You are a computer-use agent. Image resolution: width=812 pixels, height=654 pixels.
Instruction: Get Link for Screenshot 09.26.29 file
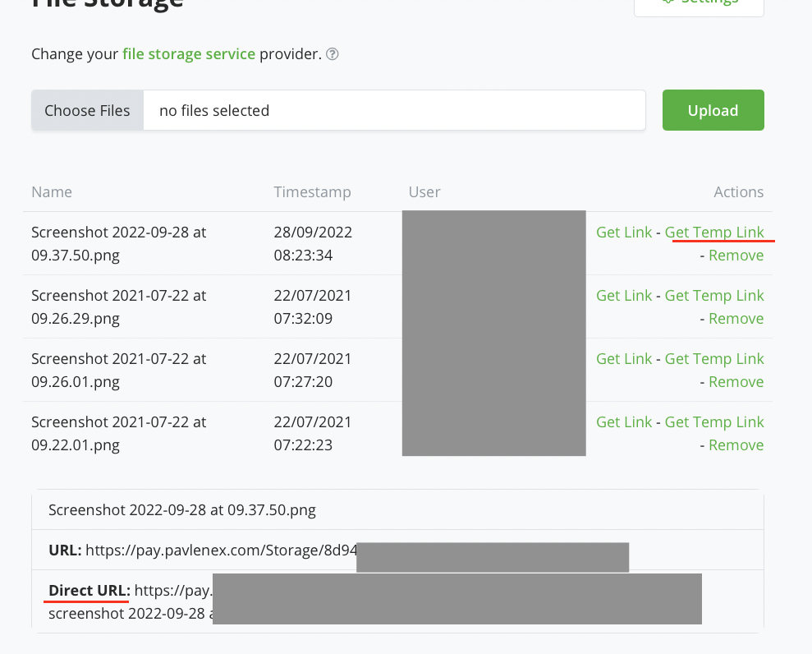tap(624, 295)
